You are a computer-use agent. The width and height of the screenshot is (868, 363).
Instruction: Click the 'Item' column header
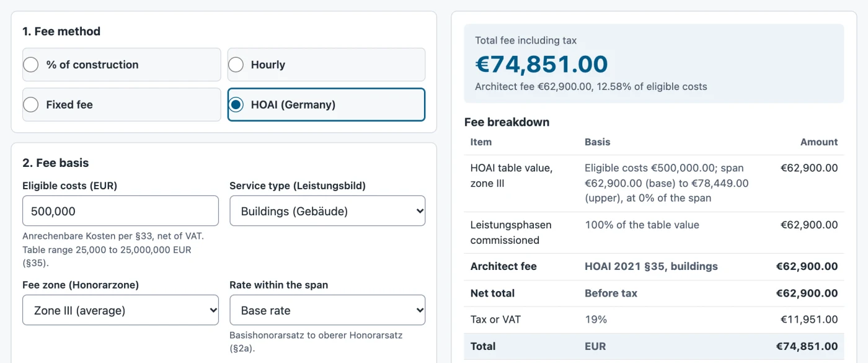[481, 142]
